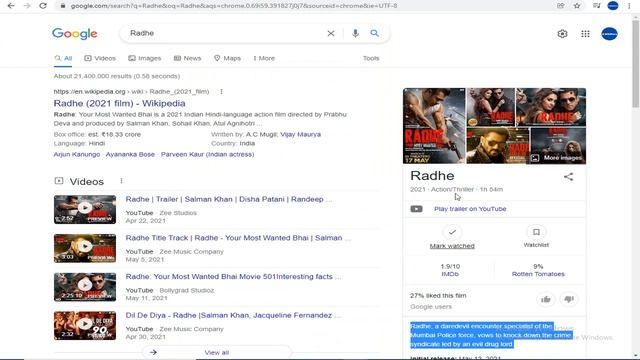
Task: Play the Bollygrad Studioz video thumbnail
Action: coord(85,287)
